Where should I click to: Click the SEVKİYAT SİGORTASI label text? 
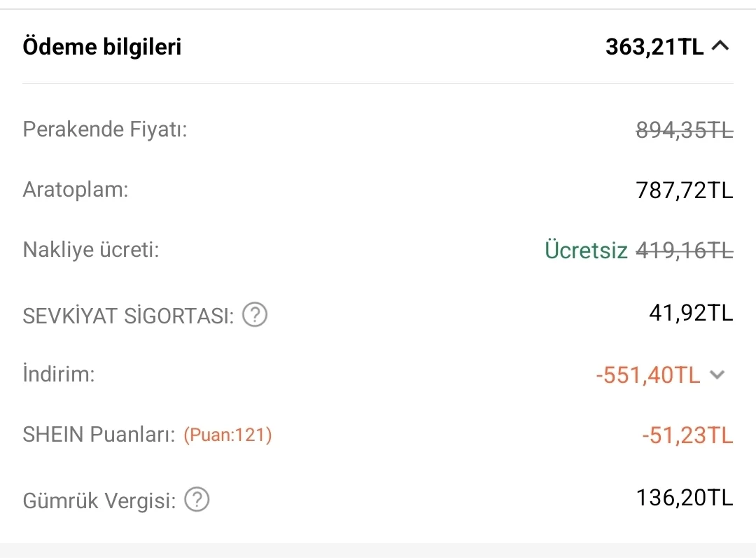[x=128, y=316]
